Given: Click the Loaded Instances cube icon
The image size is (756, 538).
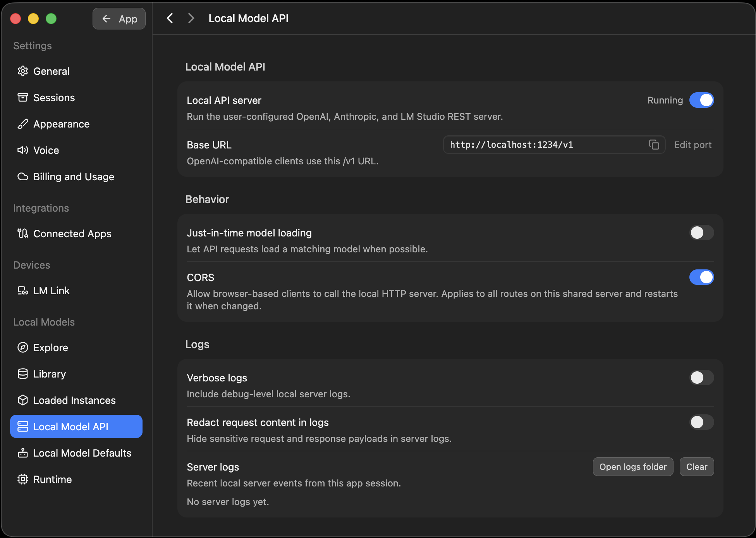Looking at the screenshot, I should click(x=23, y=400).
